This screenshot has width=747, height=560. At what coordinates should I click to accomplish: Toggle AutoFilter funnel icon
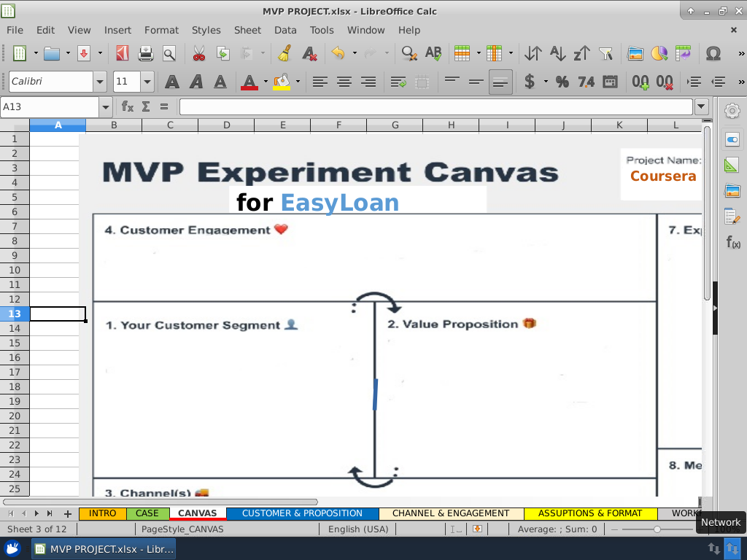[x=606, y=53]
